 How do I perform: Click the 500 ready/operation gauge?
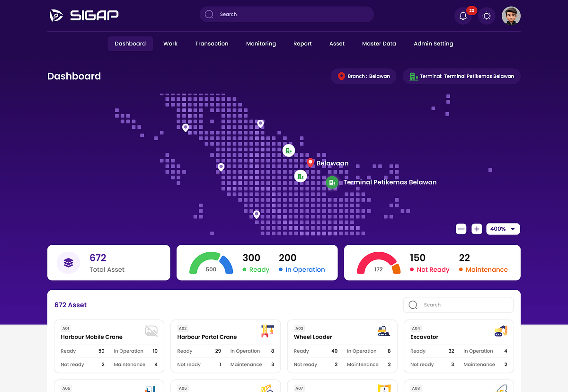pyautogui.click(x=211, y=263)
